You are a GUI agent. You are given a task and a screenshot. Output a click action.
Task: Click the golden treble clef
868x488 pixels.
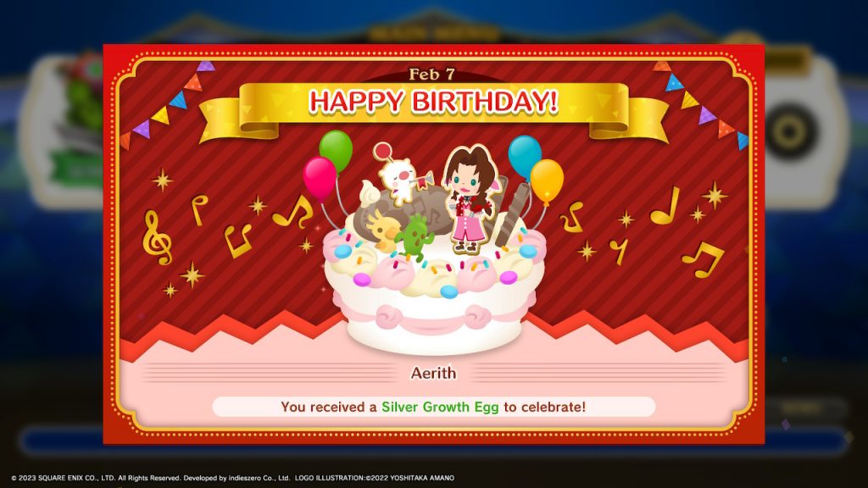tap(156, 237)
